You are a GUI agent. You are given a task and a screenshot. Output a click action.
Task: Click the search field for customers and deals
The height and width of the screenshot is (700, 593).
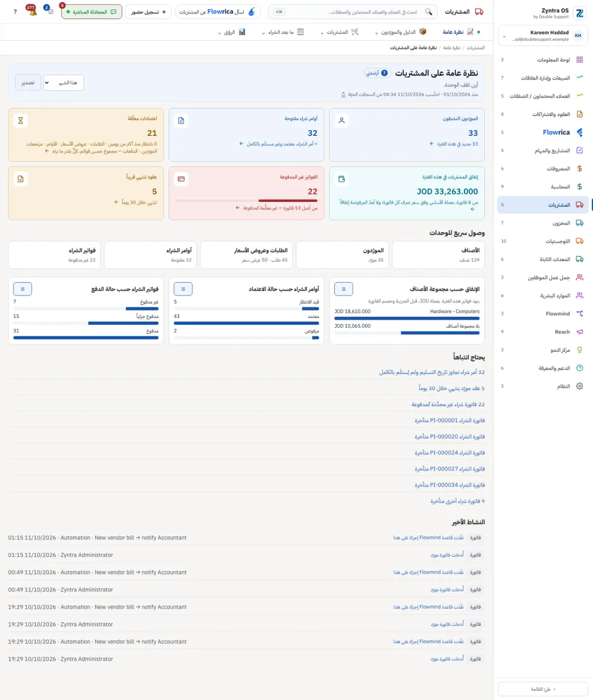click(353, 12)
